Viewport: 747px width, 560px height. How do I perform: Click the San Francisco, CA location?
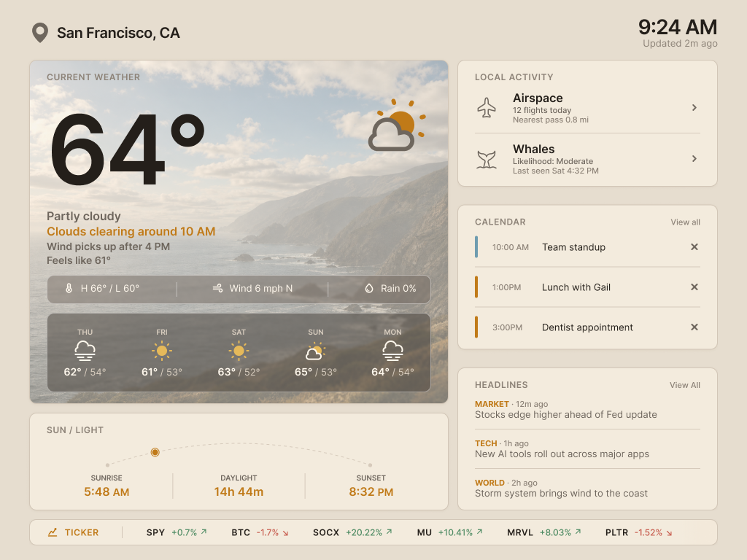pyautogui.click(x=118, y=33)
